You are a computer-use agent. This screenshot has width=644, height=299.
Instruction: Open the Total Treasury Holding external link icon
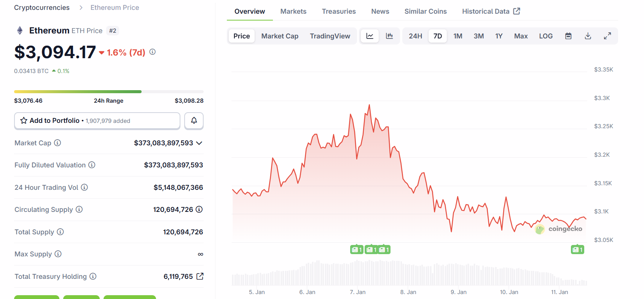coord(200,276)
